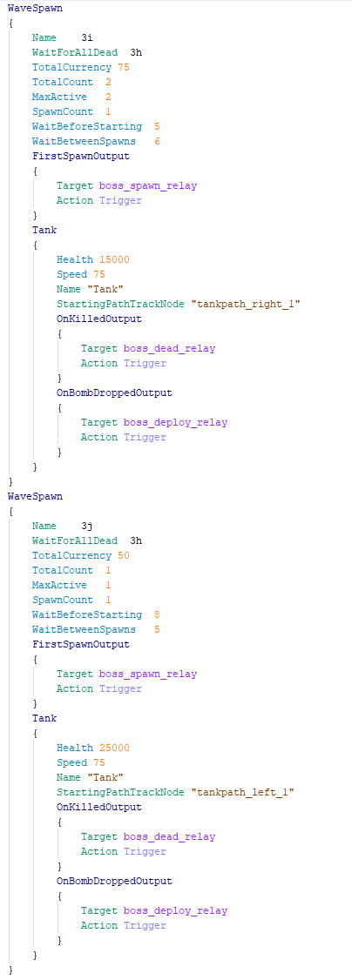
Task: Click TotalCurrency value 50
Action: click(123, 555)
